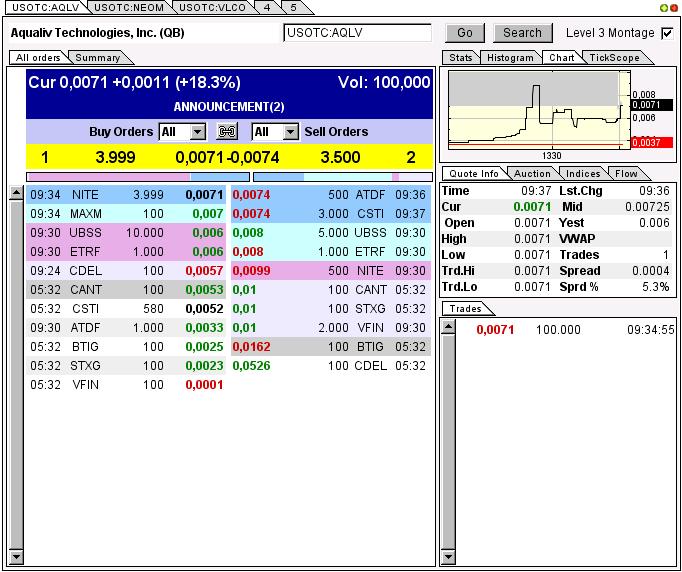Click the buy-side depth color bar
This screenshot has width=682, height=572.
pyautogui.click(x=138, y=177)
